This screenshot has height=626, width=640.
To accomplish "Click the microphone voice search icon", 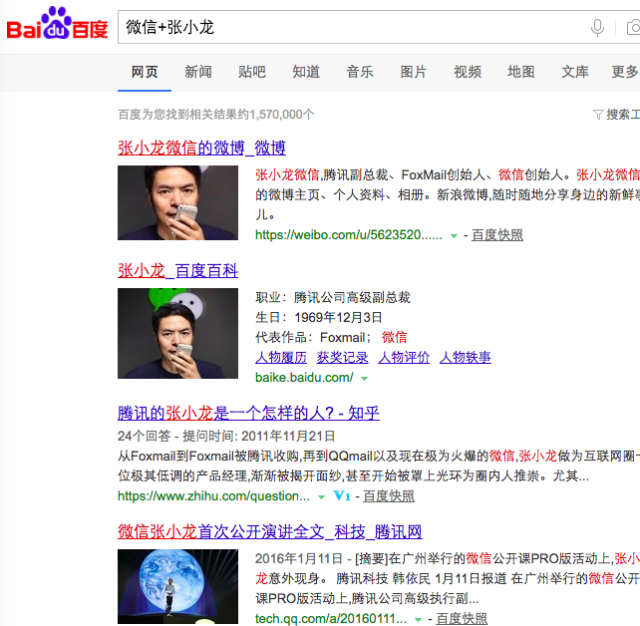I will pos(597,28).
